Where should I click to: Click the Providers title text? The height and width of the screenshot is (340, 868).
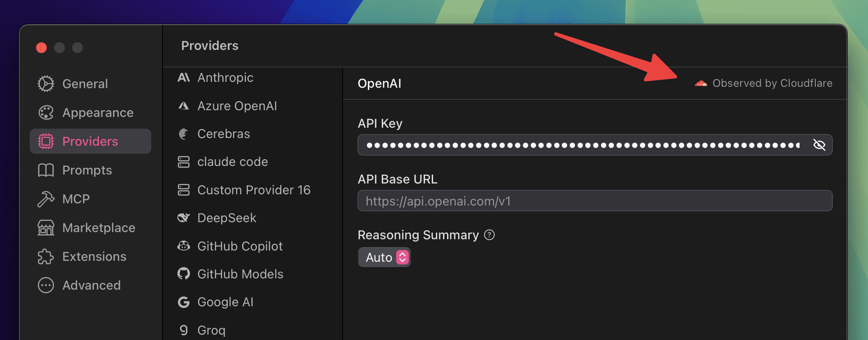210,45
